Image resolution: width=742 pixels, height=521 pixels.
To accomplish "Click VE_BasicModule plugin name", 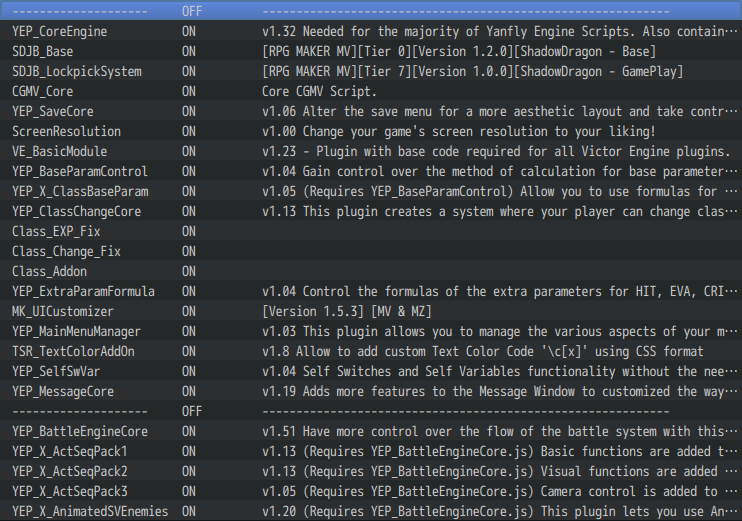I will tap(60, 151).
